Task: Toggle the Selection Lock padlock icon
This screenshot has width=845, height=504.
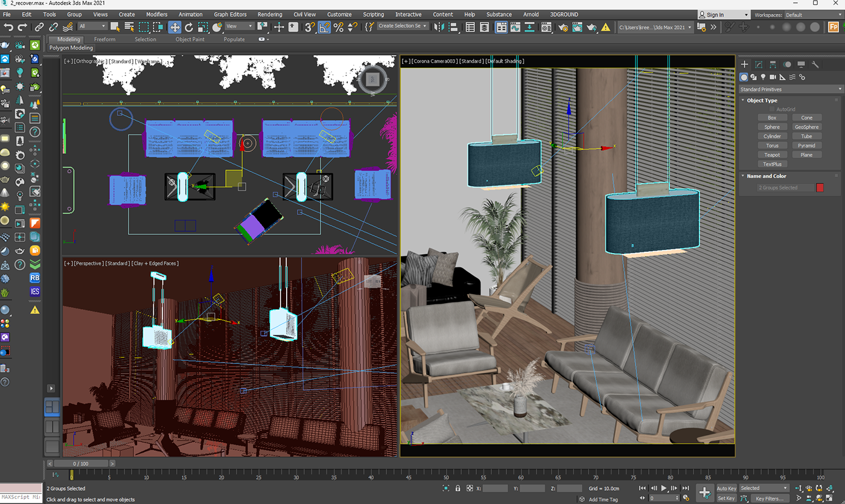Action: (458, 488)
